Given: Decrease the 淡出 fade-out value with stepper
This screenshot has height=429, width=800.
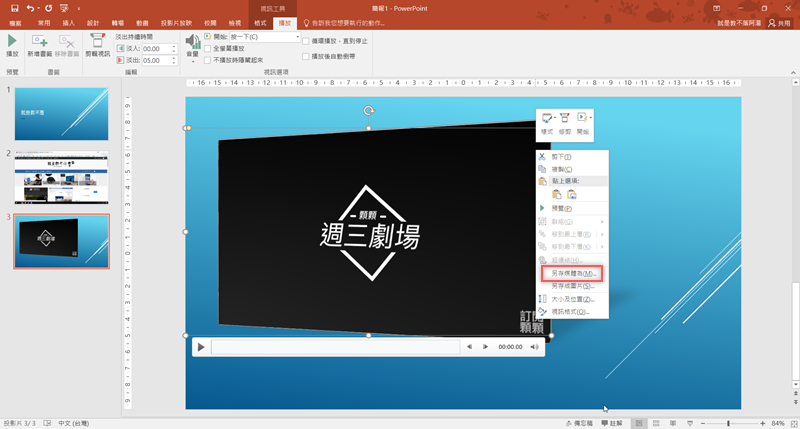Looking at the screenshot, I should (x=174, y=63).
